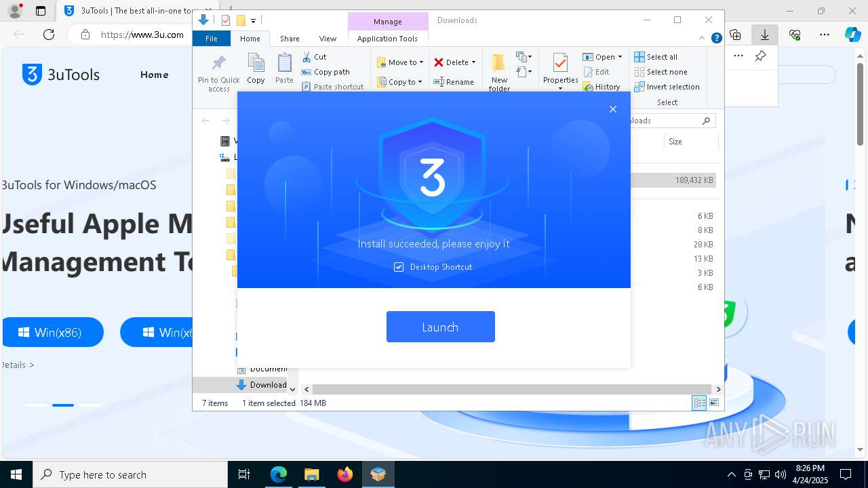Sort files by Size column header
The height and width of the screenshot is (488, 868).
pos(675,142)
